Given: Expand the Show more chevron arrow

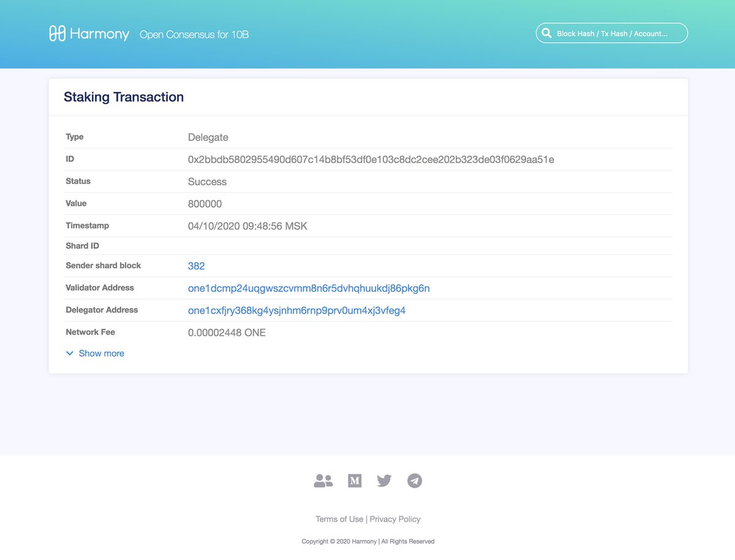Looking at the screenshot, I should (69, 354).
